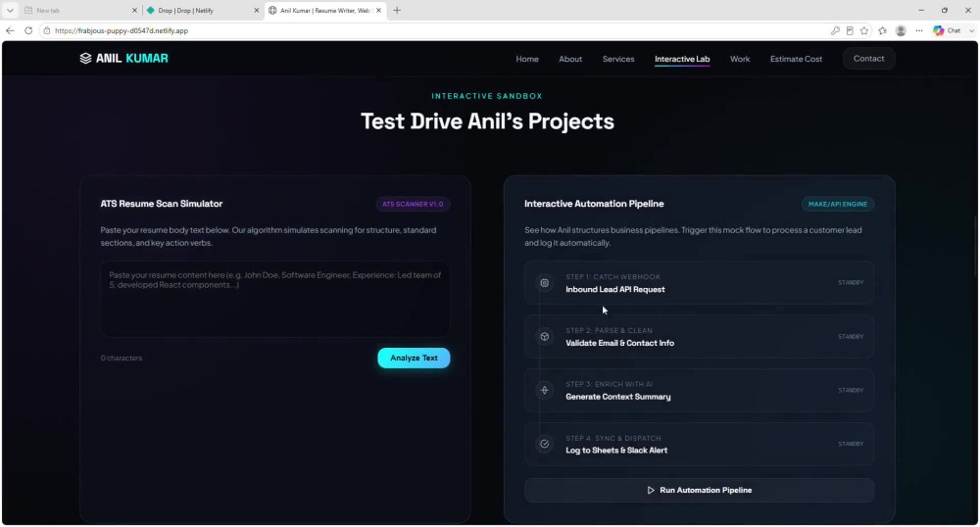This screenshot has width=980, height=527.
Task: Close the New tab browser tab
Action: pyautogui.click(x=134, y=10)
